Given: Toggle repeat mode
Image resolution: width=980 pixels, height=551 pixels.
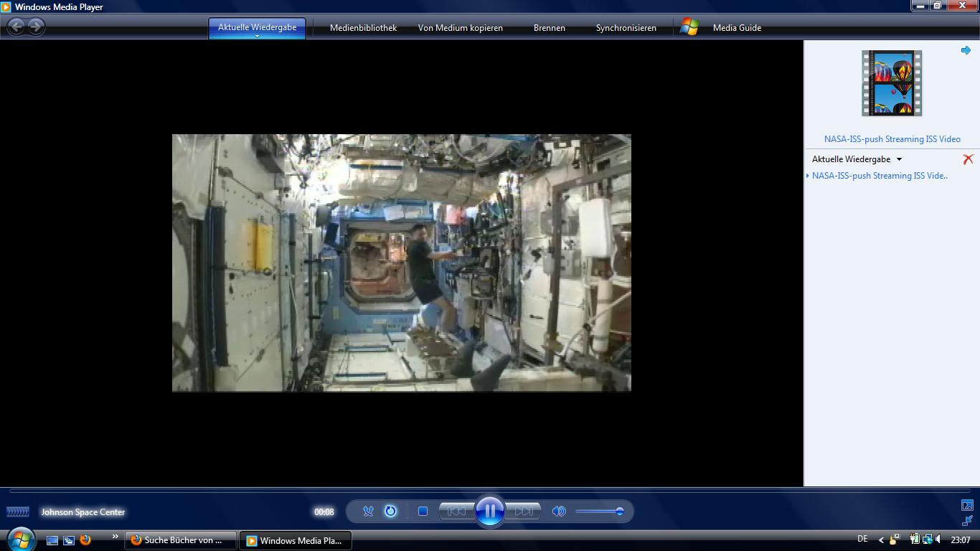Looking at the screenshot, I should 390,512.
